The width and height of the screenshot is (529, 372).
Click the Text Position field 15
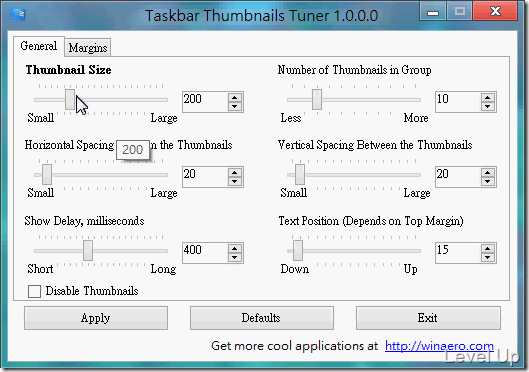coord(458,253)
